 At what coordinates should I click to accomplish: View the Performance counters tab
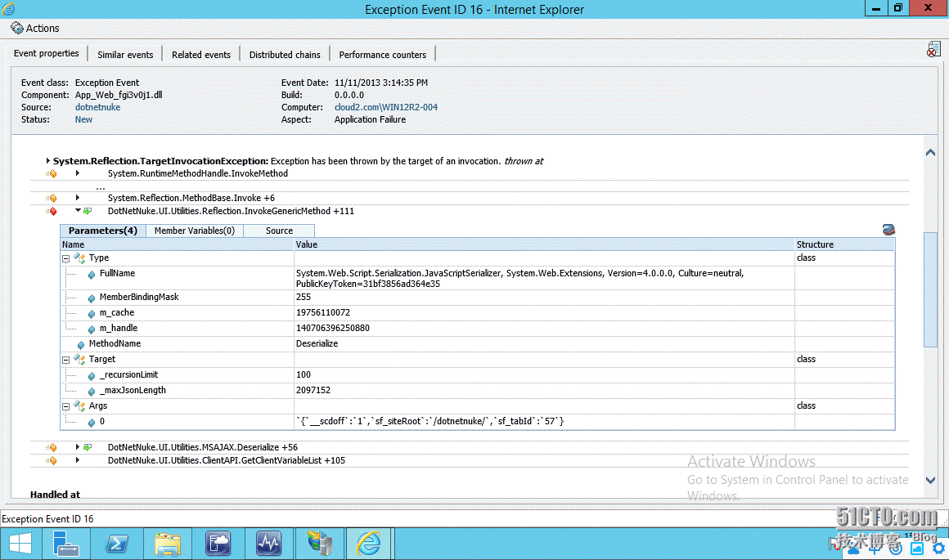click(383, 55)
